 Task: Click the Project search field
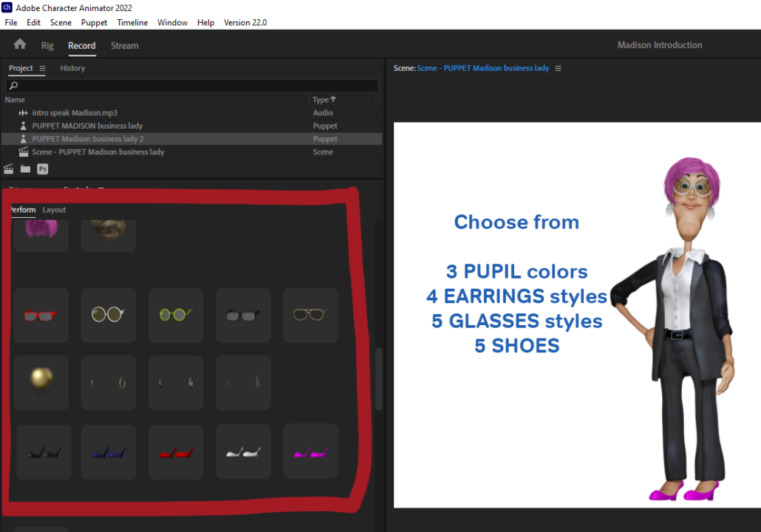click(191, 86)
